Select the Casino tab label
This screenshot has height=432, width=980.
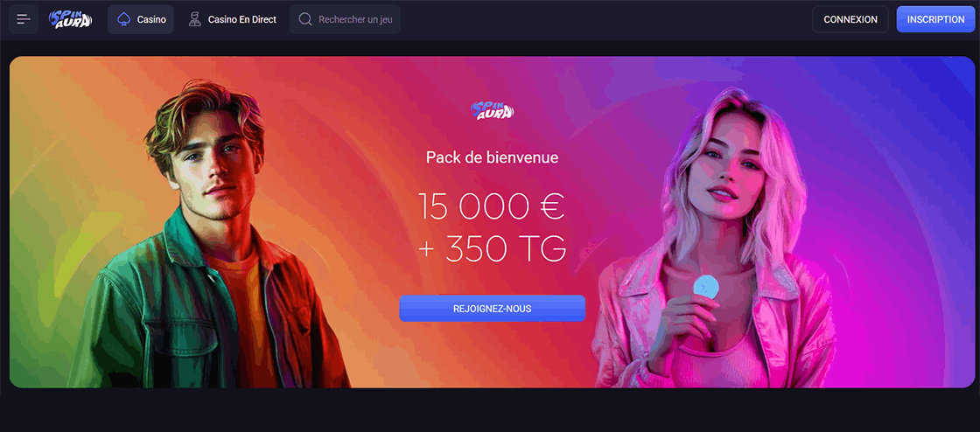pyautogui.click(x=151, y=19)
